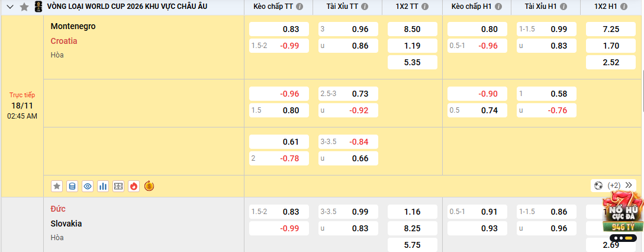Open the football pitch lineup icon
This screenshot has height=252, width=644.
[118, 186]
